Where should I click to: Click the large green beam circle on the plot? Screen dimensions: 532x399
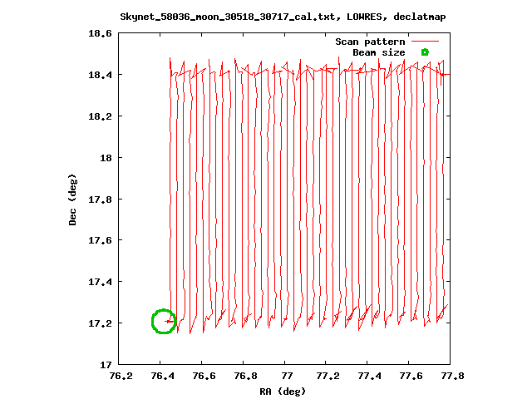[164, 322]
